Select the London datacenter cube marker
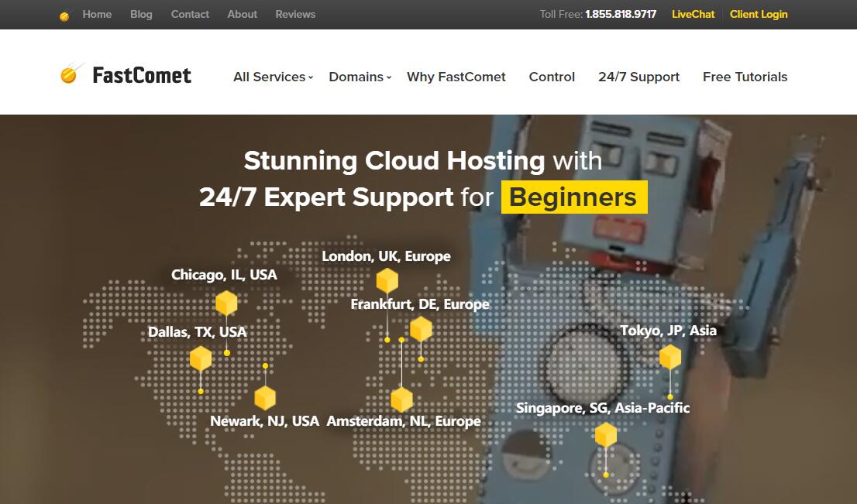Image resolution: width=857 pixels, height=504 pixels. [387, 281]
